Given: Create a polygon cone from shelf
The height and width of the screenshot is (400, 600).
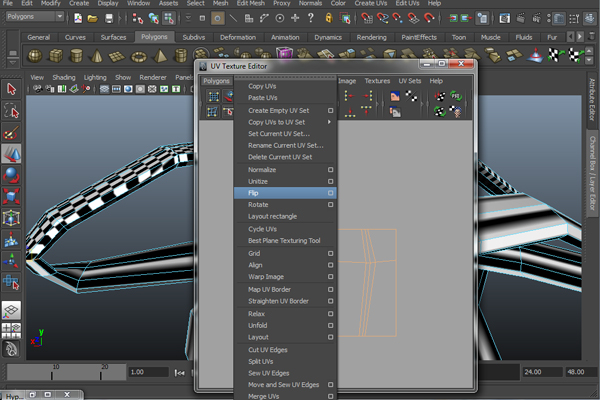Looking at the screenshot, I should pos(96,56).
